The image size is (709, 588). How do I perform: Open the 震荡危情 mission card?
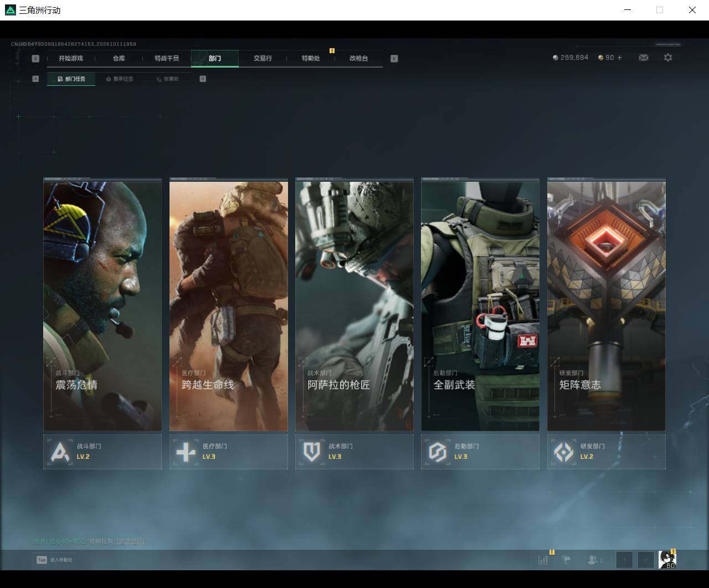(x=102, y=304)
